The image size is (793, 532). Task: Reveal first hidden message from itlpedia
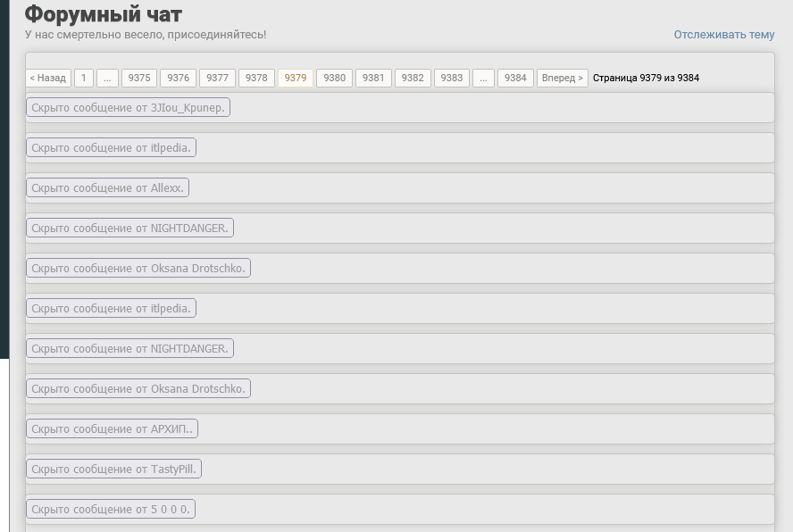click(x=112, y=147)
